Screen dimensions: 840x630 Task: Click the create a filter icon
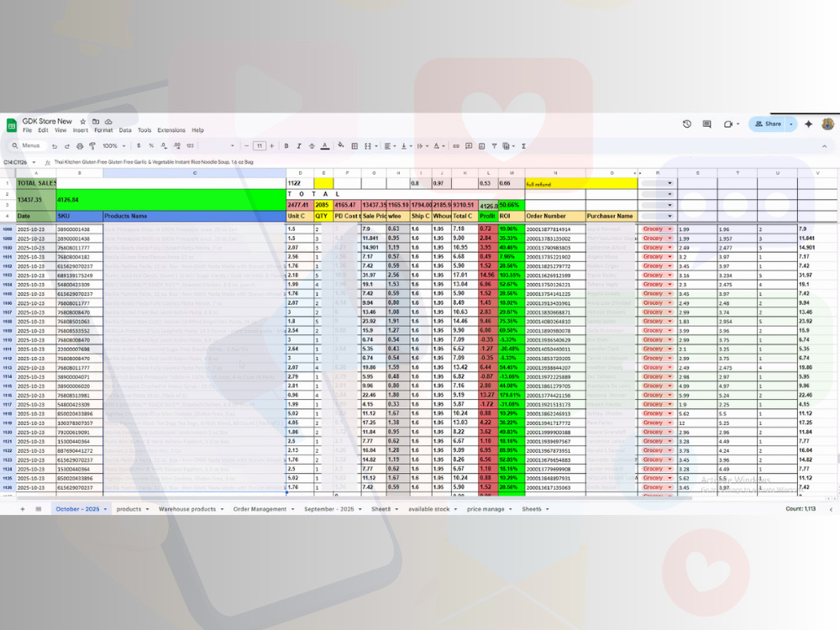tap(494, 145)
